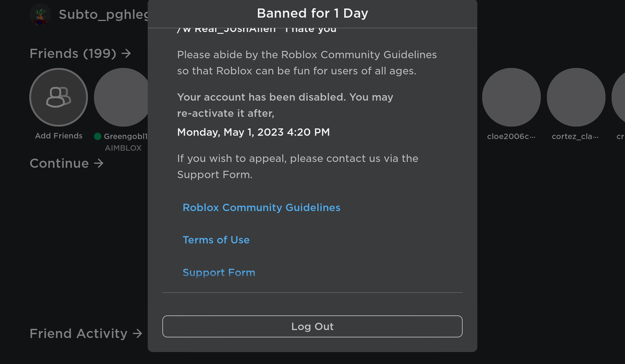Click the Log Out button
This screenshot has height=364, width=625.
click(x=312, y=326)
